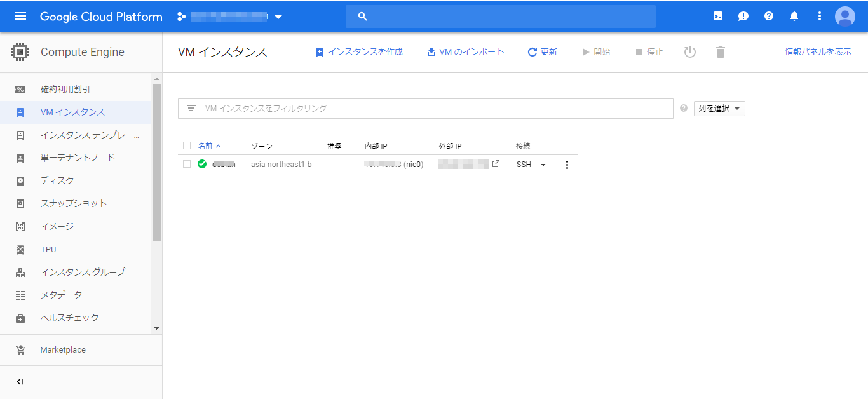Check the select-all instances checkbox
This screenshot has width=868, height=399.
coord(187,145)
